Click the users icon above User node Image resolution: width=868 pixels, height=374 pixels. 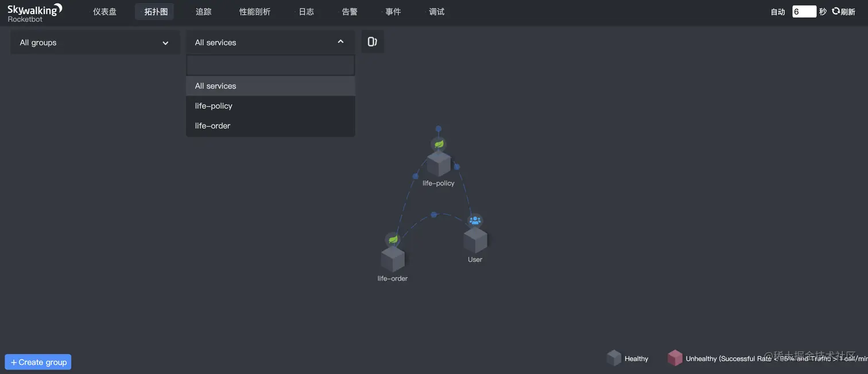[475, 220]
